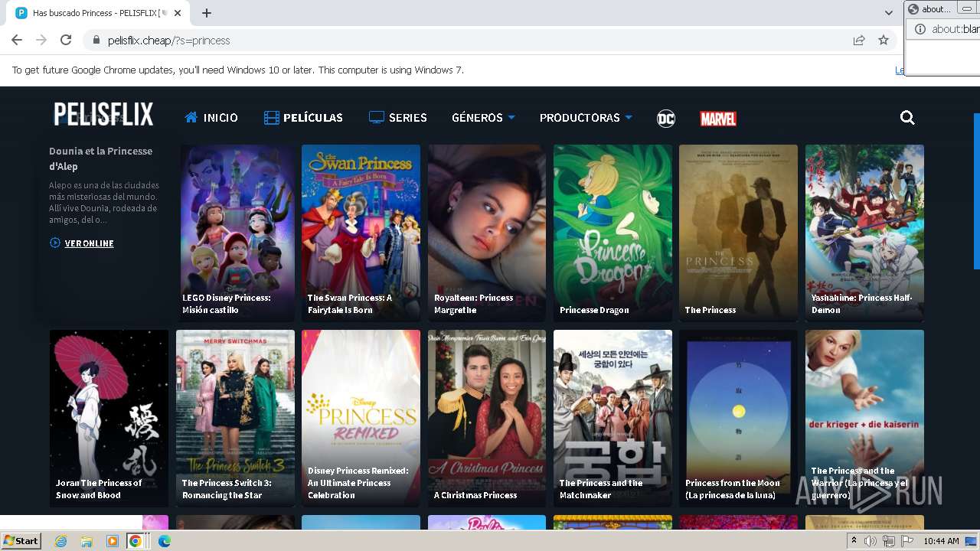The image size is (980, 551).
Task: View site security lock icon
Action: pyautogui.click(x=96, y=40)
